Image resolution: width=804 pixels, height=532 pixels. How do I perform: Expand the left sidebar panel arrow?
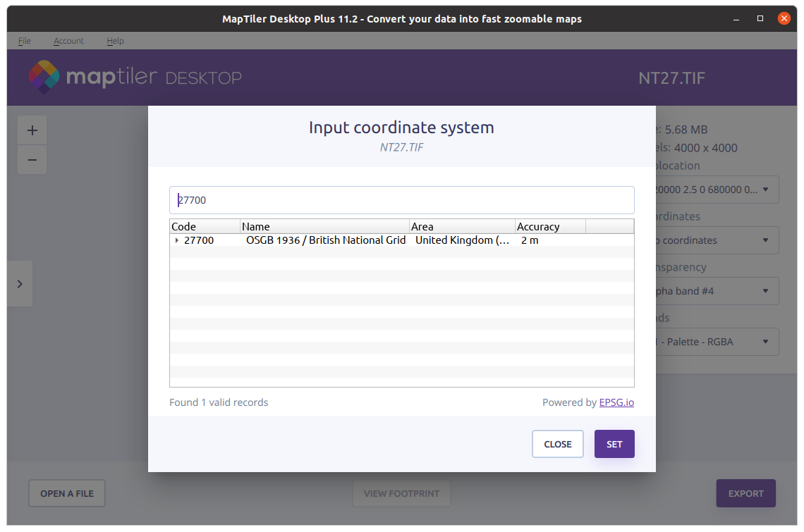20,284
